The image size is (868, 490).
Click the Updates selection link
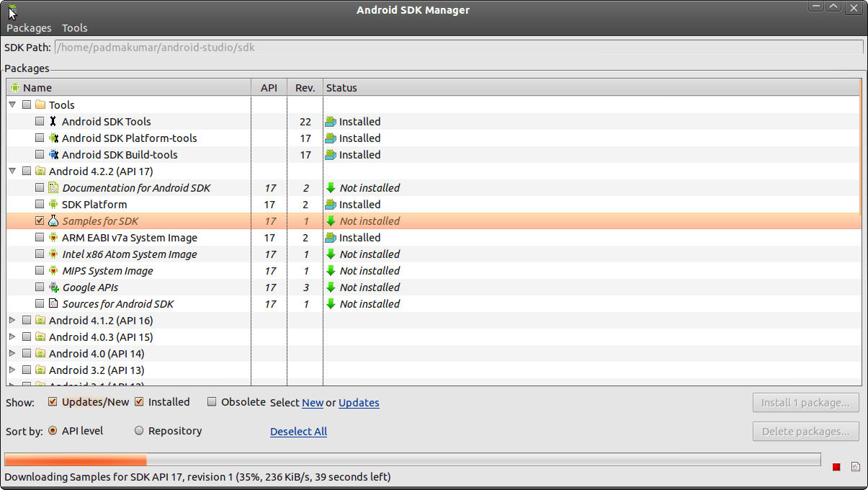click(x=359, y=403)
